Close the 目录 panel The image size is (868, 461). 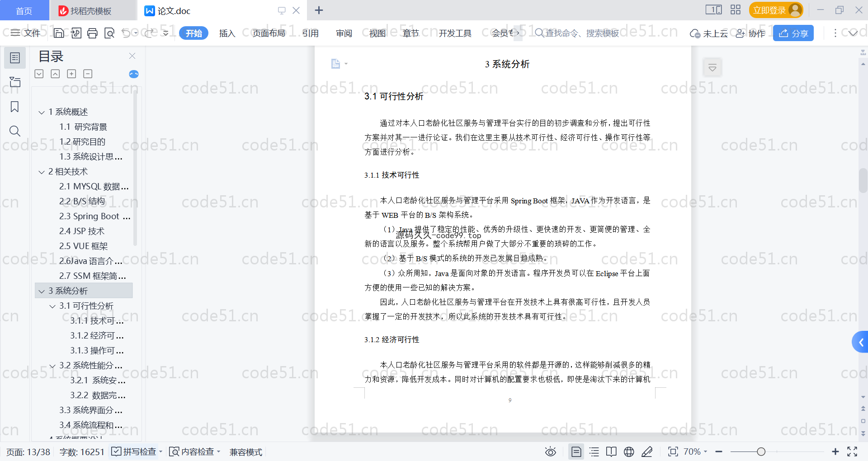tap(132, 56)
